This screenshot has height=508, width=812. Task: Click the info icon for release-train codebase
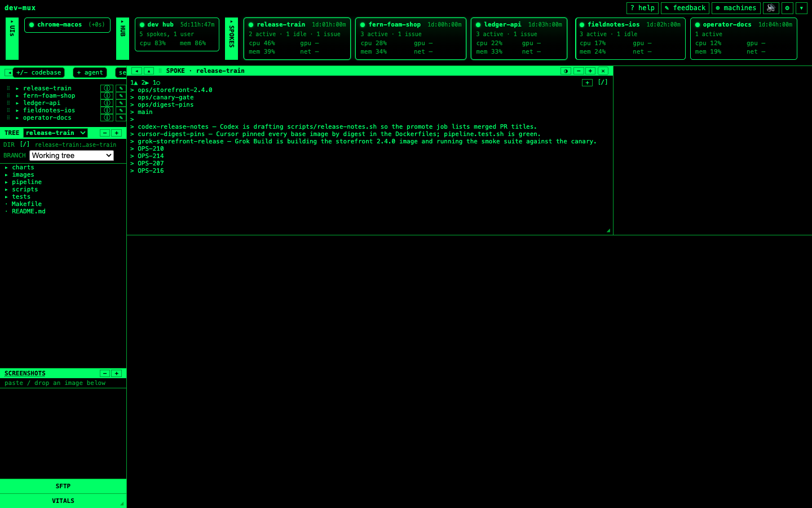pyautogui.click(x=107, y=89)
